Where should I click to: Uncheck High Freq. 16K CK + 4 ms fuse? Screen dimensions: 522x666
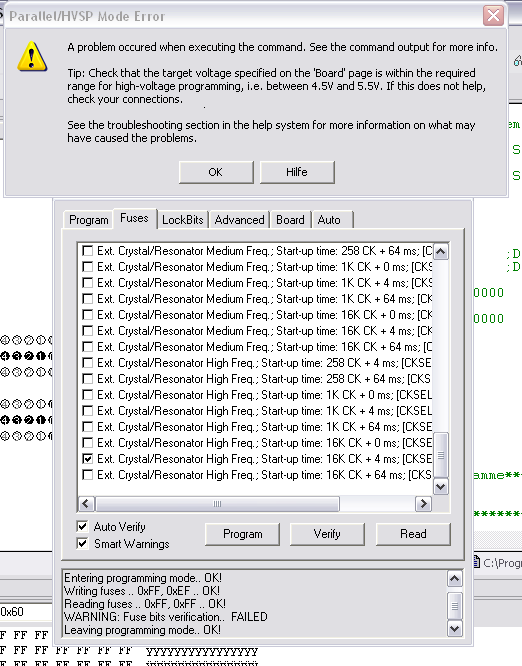[87, 459]
